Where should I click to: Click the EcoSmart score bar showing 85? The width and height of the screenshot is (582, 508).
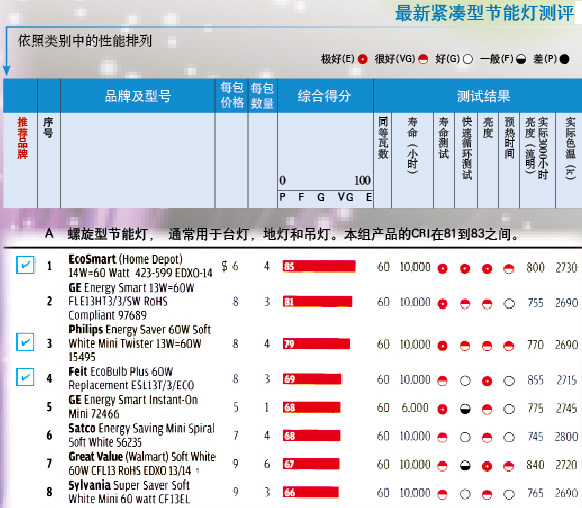coord(319,266)
